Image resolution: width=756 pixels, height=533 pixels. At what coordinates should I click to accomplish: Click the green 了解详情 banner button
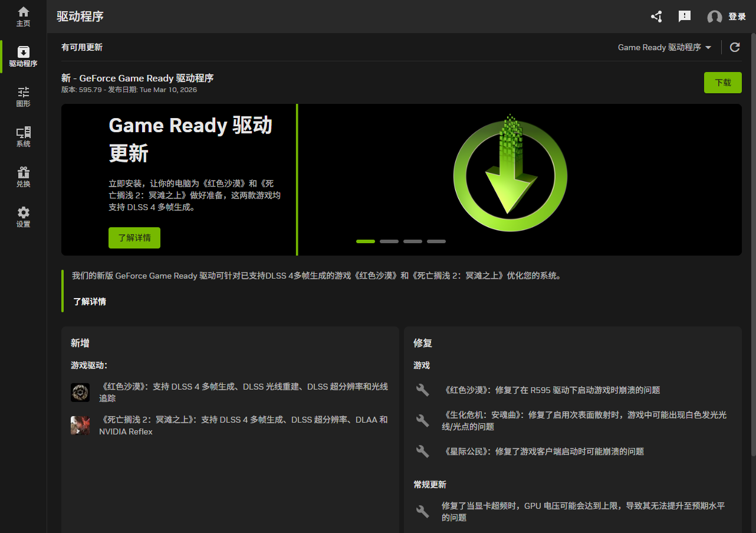134,238
